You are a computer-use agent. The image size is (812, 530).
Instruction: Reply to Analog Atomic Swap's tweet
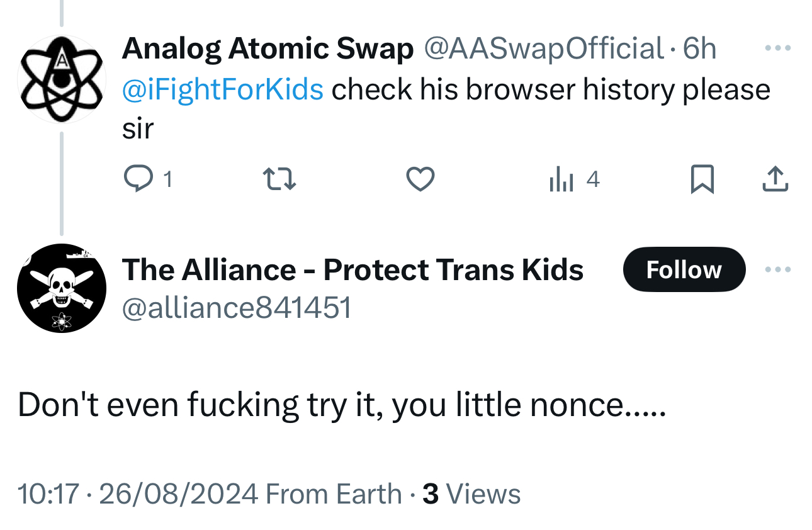click(x=137, y=180)
